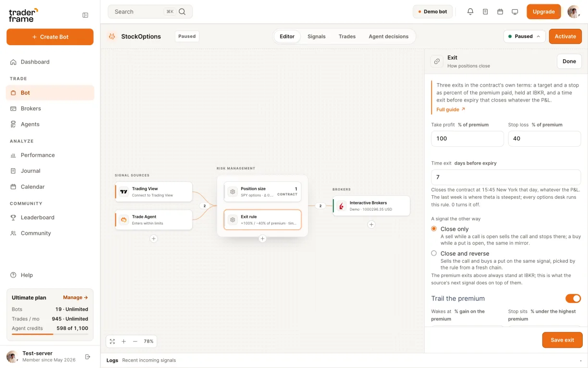The height and width of the screenshot is (368, 588).
Task: Switch to the Trades tab
Action: coord(347,37)
